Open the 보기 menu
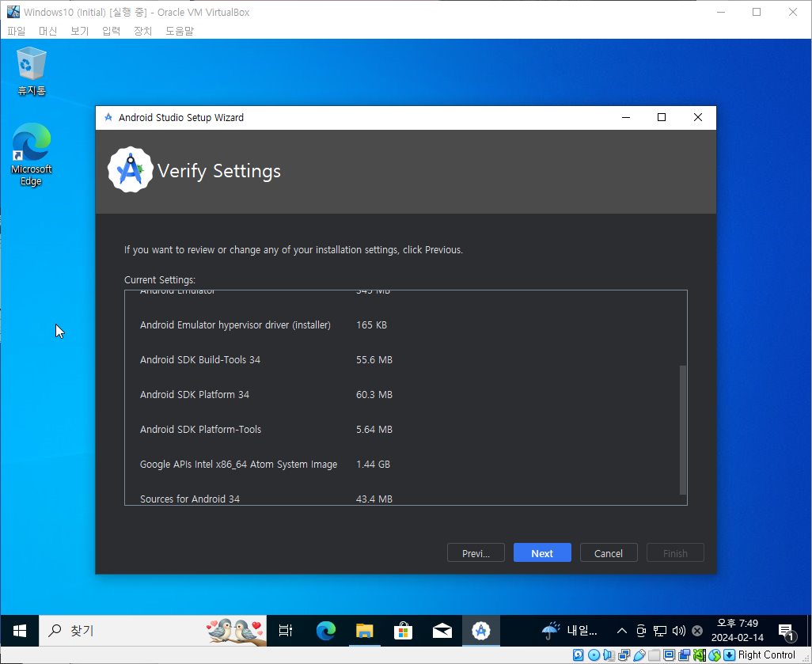This screenshot has width=812, height=664. pos(79,31)
